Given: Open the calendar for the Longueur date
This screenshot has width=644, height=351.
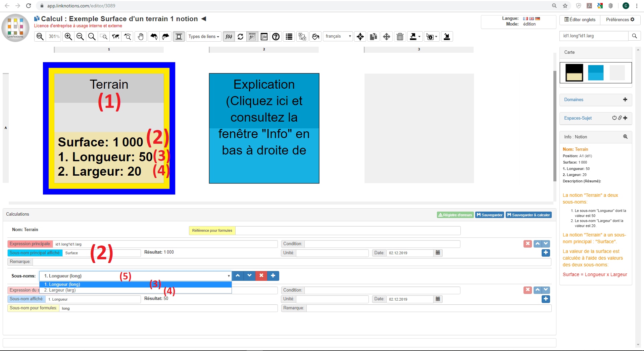Looking at the screenshot, I should click(438, 299).
